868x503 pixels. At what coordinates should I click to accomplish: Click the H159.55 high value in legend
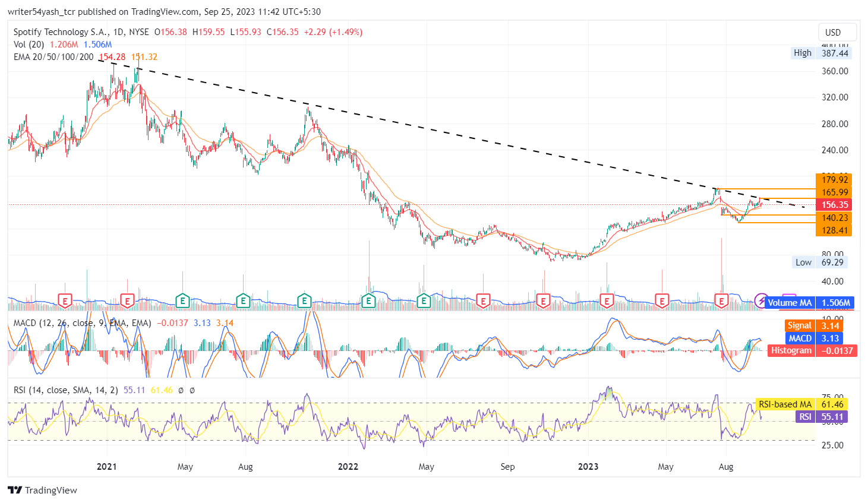pyautogui.click(x=209, y=32)
